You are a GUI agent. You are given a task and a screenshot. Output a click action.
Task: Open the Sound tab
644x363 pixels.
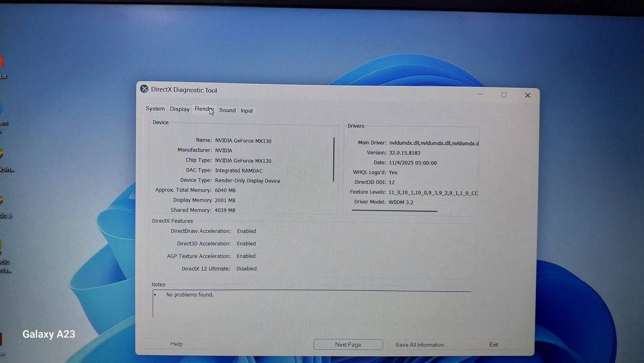[227, 110]
